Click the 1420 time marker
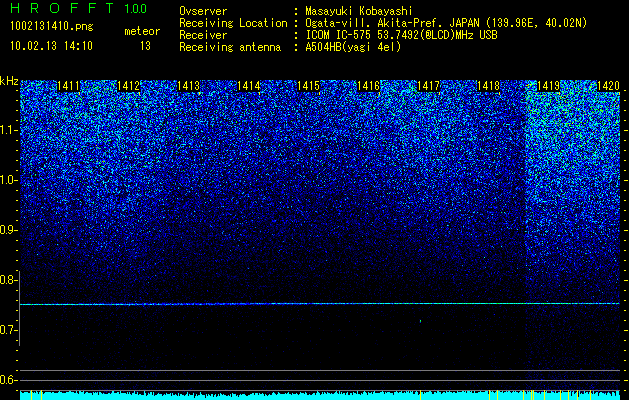 coord(608,86)
